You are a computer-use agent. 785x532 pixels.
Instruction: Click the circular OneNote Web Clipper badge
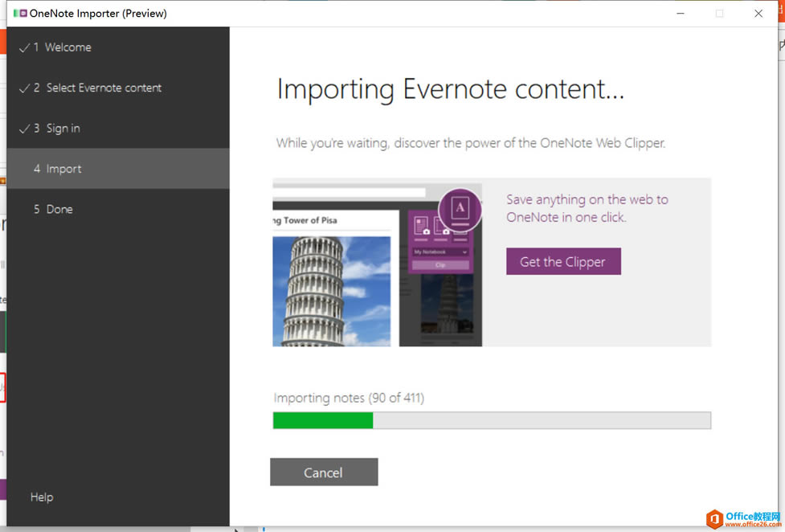point(460,210)
